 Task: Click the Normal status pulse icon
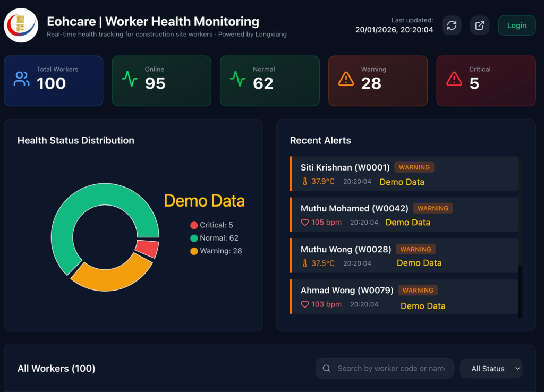(x=237, y=80)
